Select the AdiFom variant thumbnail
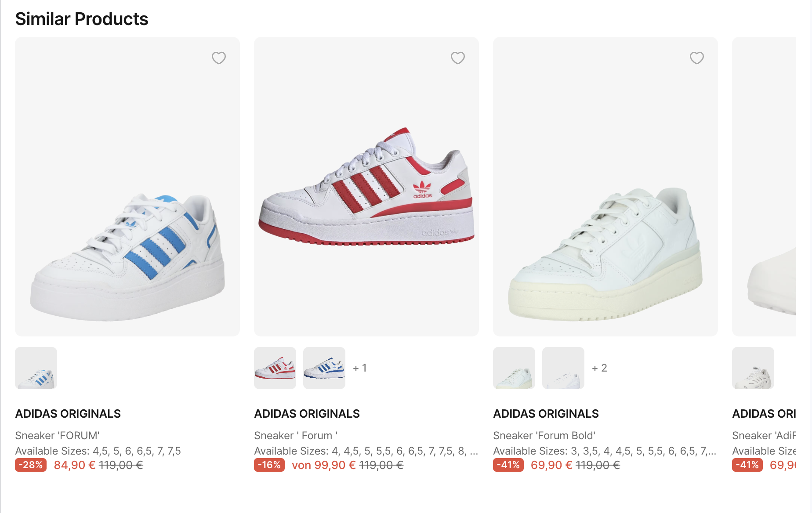The height and width of the screenshot is (513, 812). point(753,368)
